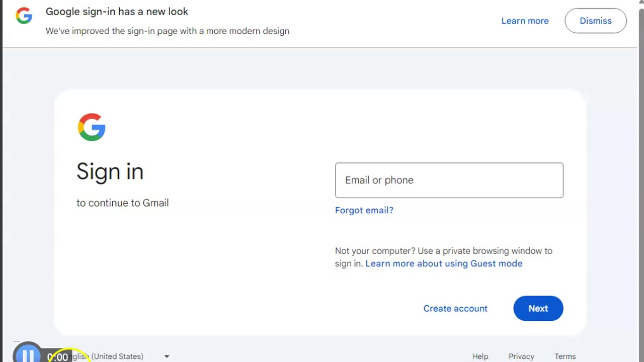644x362 pixels.
Task: Click the "We've improved the sign-in page" text
Action: pos(168,31)
